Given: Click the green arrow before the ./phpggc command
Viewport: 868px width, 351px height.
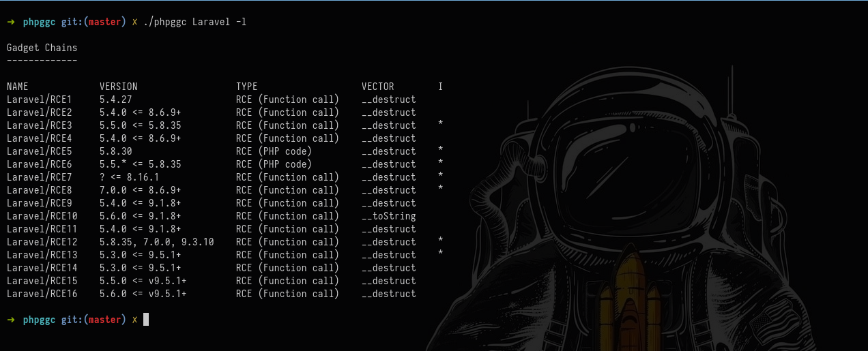Looking at the screenshot, I should (x=11, y=22).
